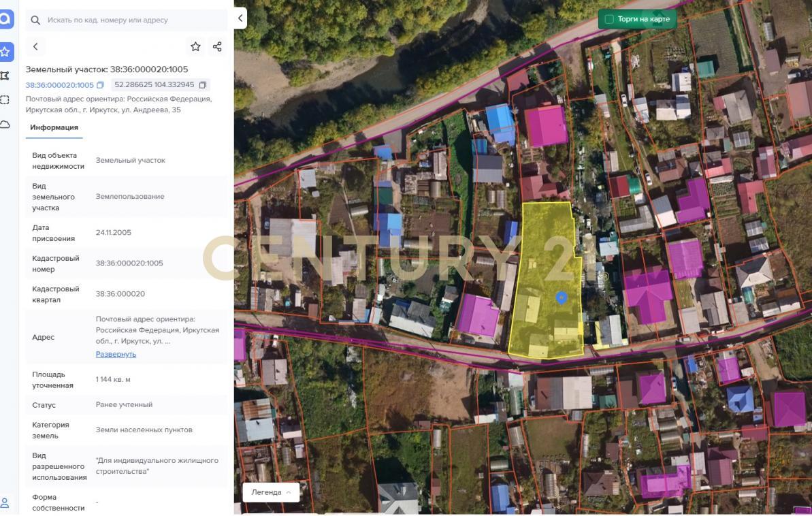The width and height of the screenshot is (812, 516).
Task: Select the polygon draw tool in the sidebar
Action: pyautogui.click(x=5, y=76)
